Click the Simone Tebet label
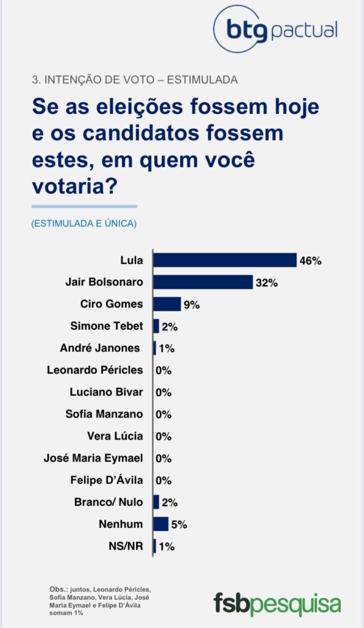The image size is (364, 628). point(107,326)
